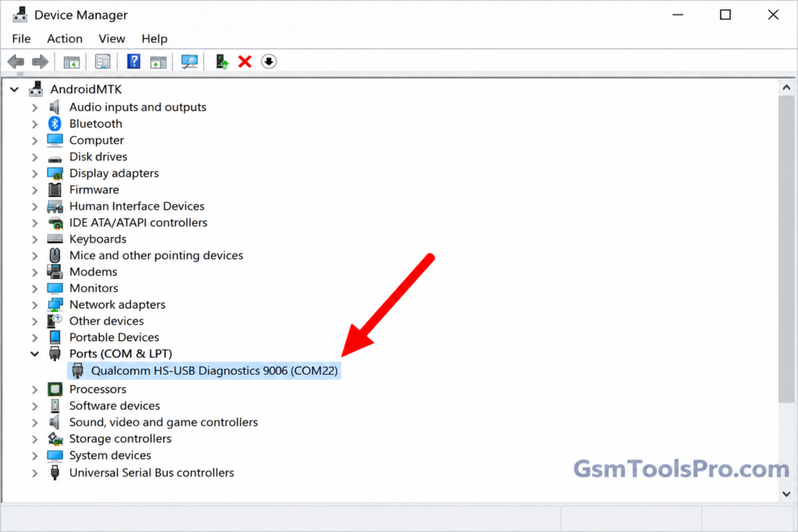
Task: Click the Display adapters icon
Action: (x=55, y=174)
